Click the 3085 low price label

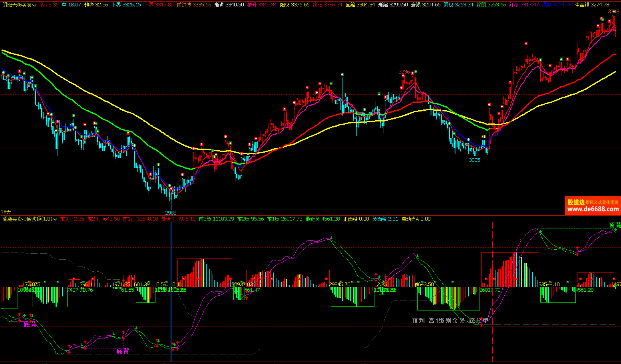click(x=474, y=160)
